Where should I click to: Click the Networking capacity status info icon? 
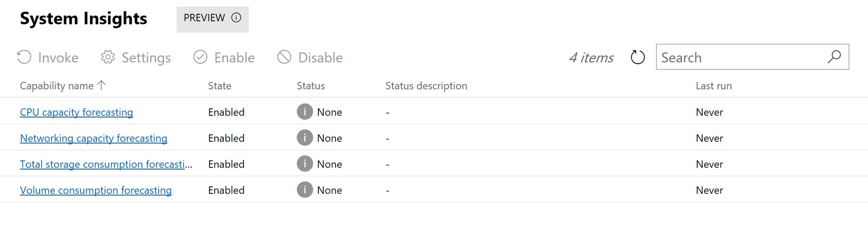[305, 138]
